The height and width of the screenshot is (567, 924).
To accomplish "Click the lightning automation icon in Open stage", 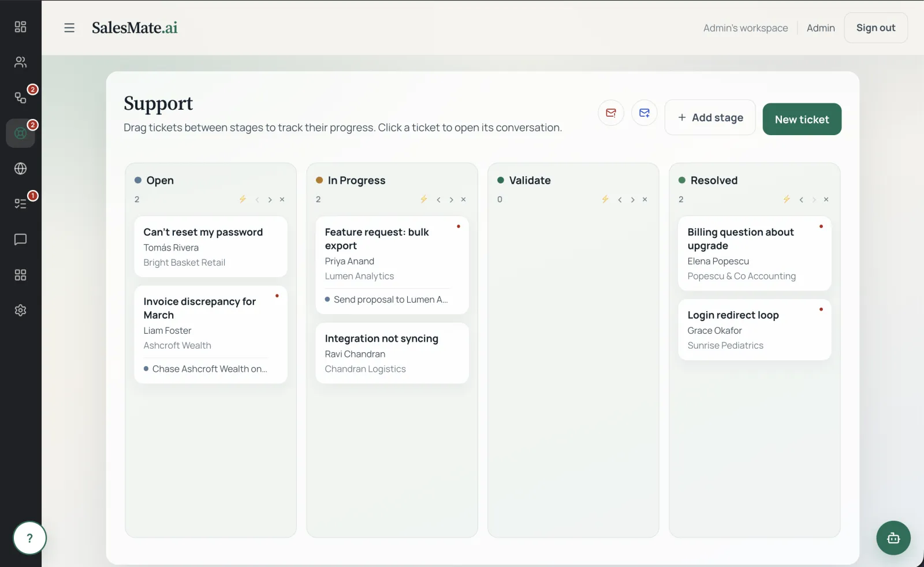I will (243, 199).
